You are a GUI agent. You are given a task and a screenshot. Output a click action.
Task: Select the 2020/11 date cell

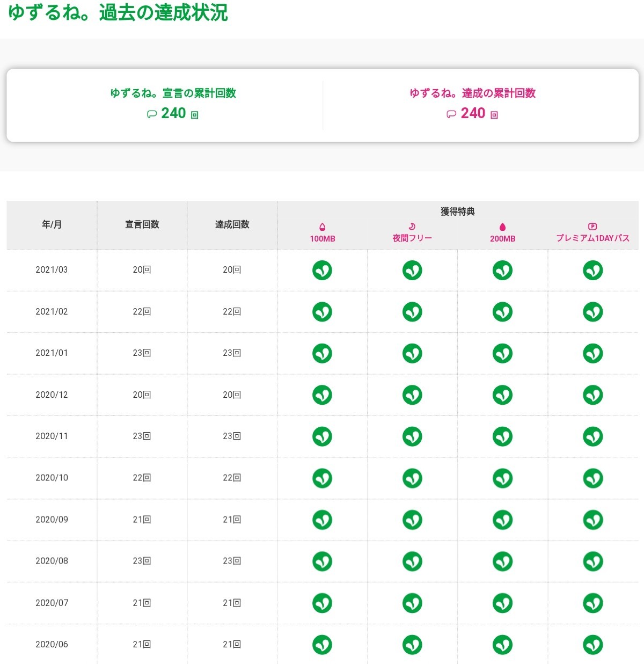click(x=52, y=436)
